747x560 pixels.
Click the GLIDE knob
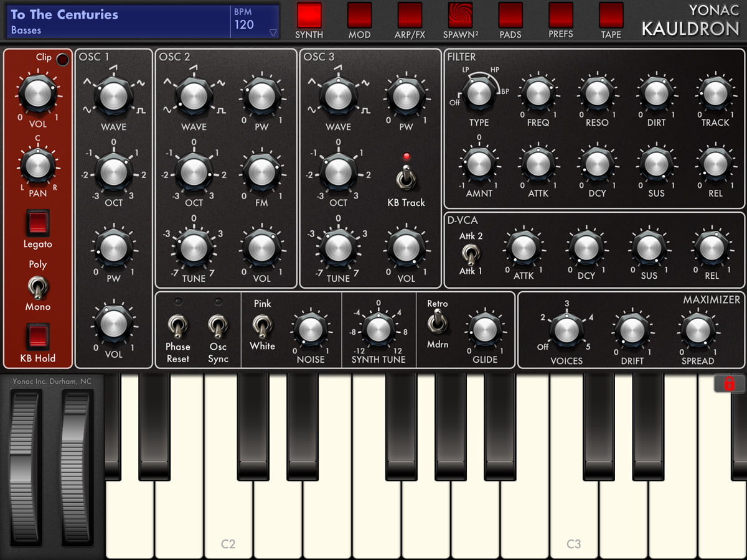point(485,329)
